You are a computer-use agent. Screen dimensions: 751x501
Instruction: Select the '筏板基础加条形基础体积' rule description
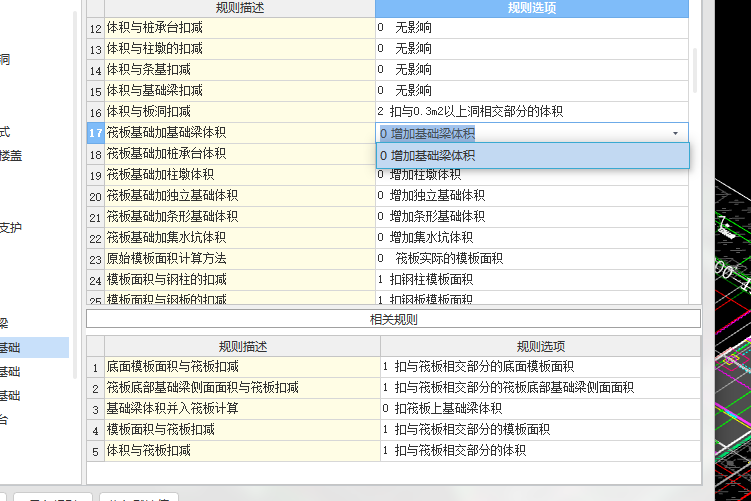point(239,217)
